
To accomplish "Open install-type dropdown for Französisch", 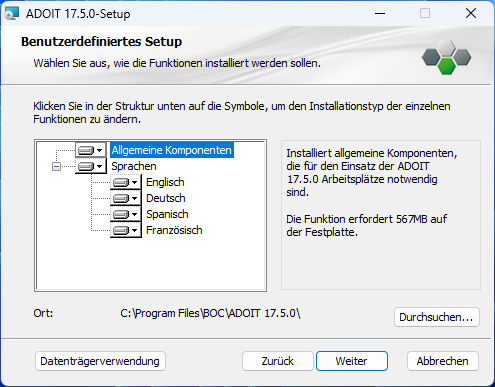I will pyautogui.click(x=126, y=230).
